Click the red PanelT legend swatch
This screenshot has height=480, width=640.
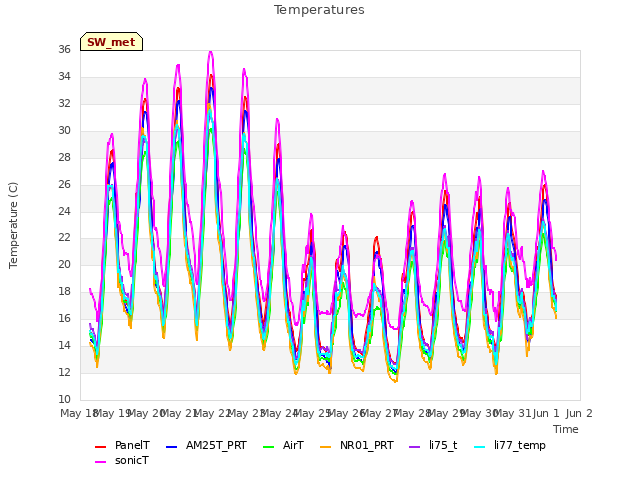tap(100, 447)
